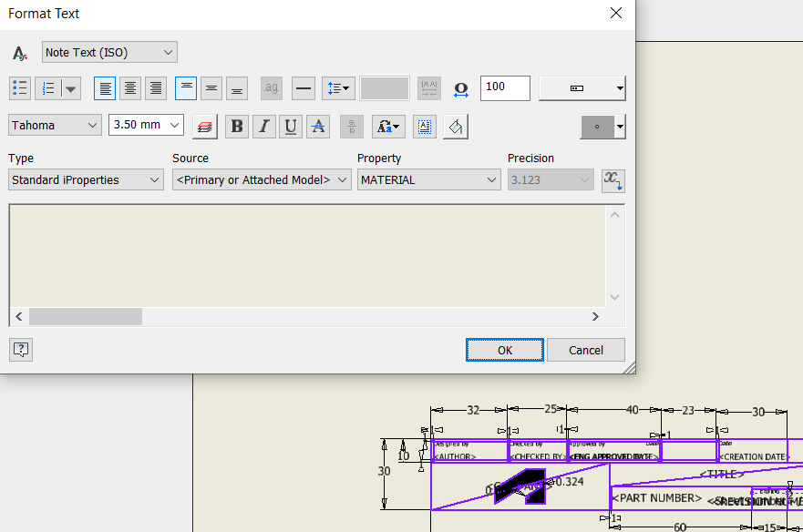Viewport: 803px width, 532px height.
Task: Cancel the Format Text dialog
Action: [586, 350]
